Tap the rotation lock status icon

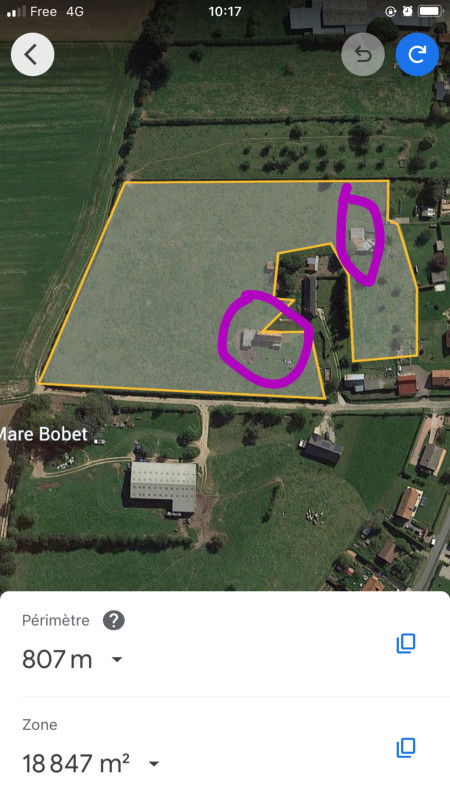pyautogui.click(x=390, y=11)
